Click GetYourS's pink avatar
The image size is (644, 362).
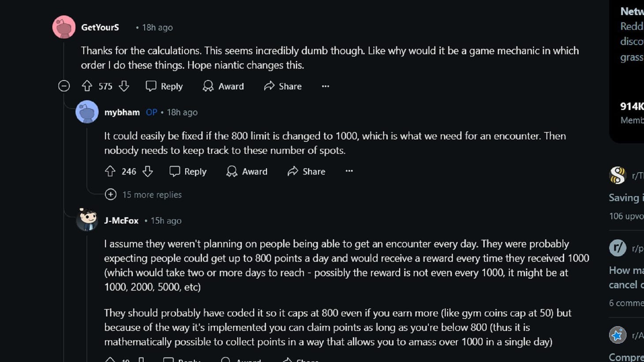click(64, 27)
